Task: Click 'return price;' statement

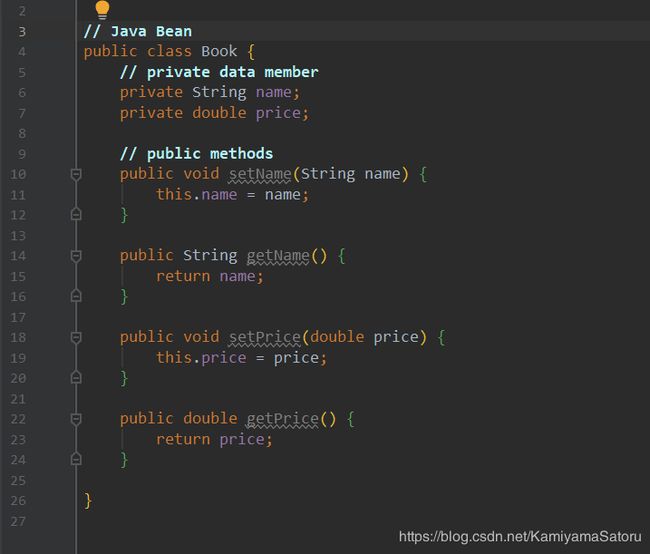Action: [x=214, y=440]
